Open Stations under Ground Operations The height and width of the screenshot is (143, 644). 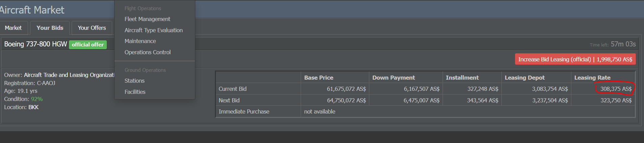pyautogui.click(x=134, y=81)
